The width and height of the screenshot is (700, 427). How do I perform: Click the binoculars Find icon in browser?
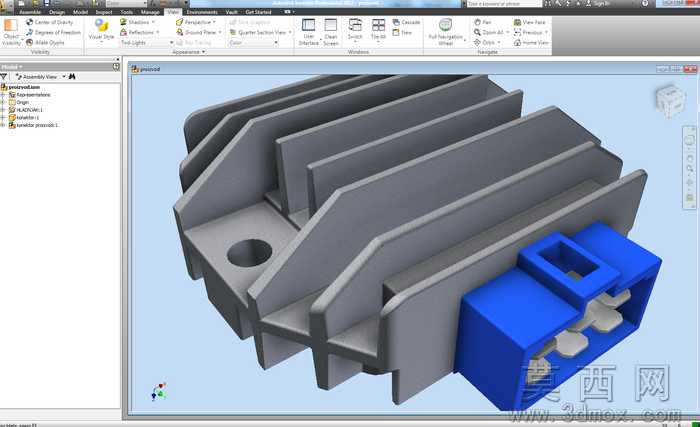pos(72,77)
